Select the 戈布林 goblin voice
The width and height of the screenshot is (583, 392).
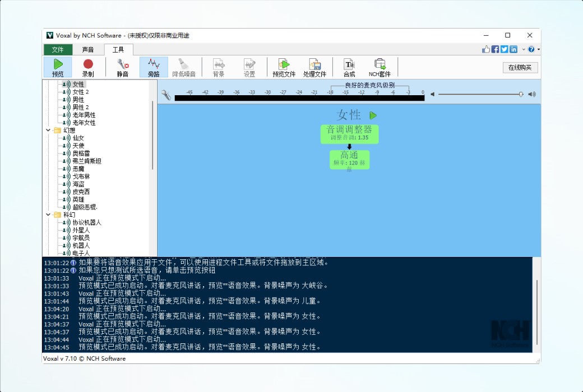point(81,176)
